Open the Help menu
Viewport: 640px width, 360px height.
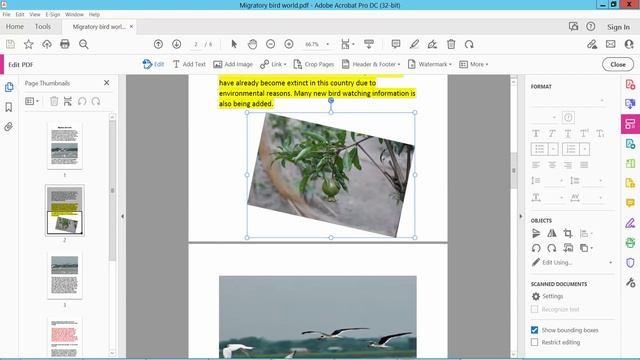click(94, 14)
